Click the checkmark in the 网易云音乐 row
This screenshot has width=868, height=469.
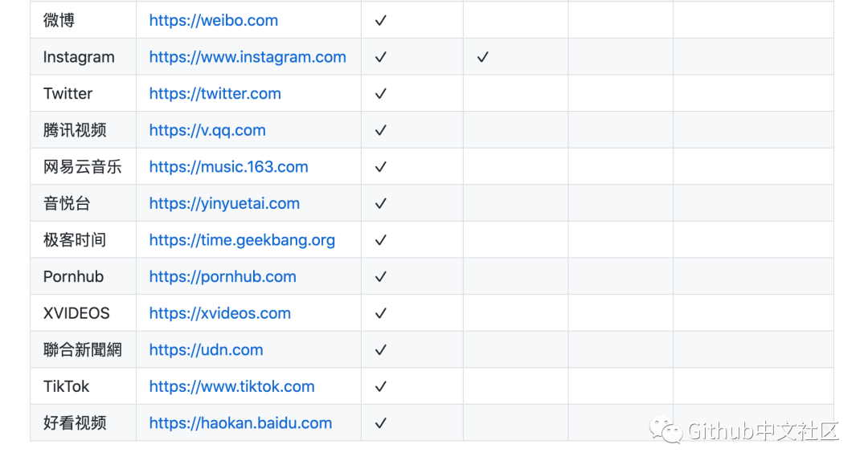click(381, 167)
